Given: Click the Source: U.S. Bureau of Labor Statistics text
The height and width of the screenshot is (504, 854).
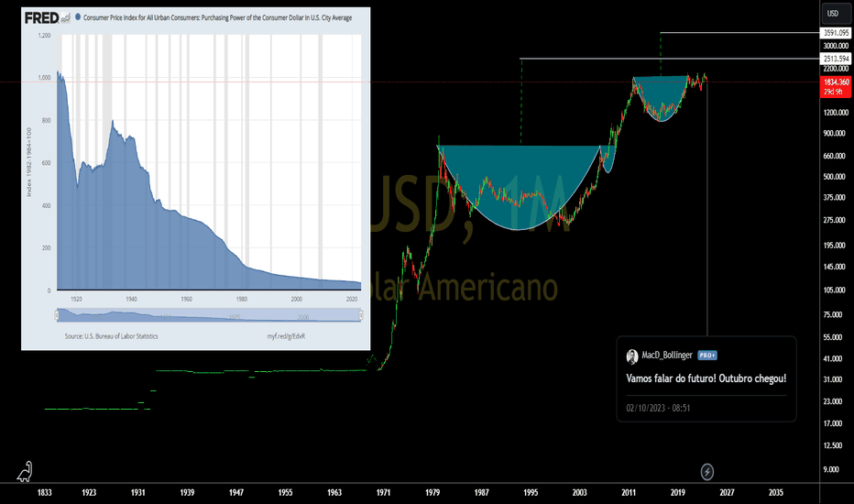Looking at the screenshot, I should pyautogui.click(x=111, y=336).
